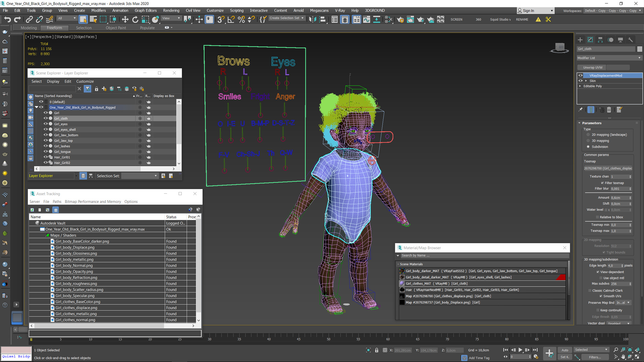Open the All selection filter dropdown

tap(67, 18)
